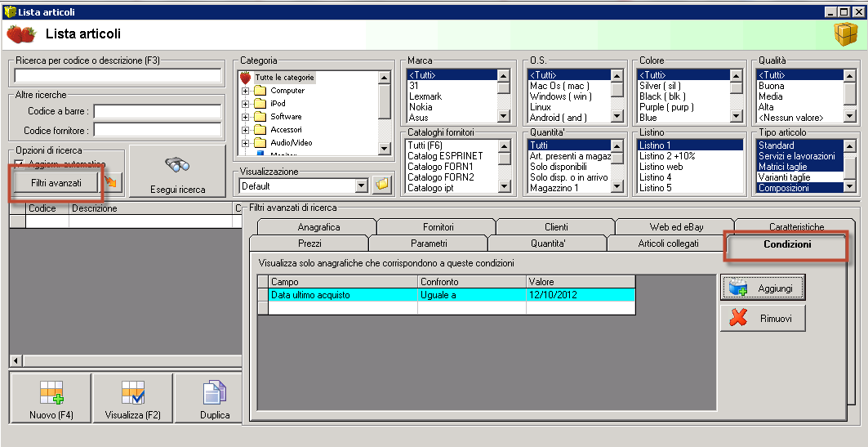Viewport: 868px width, 447px height.
Task: Add a condition with Aggiungi
Action: click(763, 288)
